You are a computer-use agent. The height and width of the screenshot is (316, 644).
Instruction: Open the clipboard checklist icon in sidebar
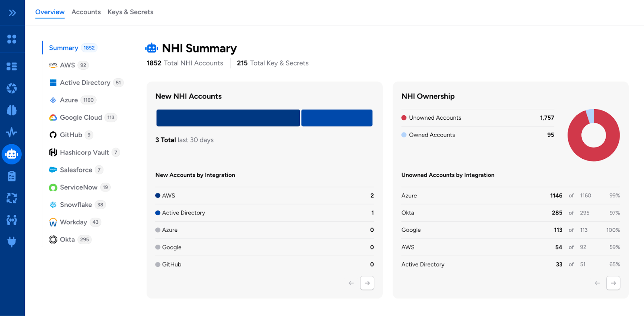tap(12, 176)
